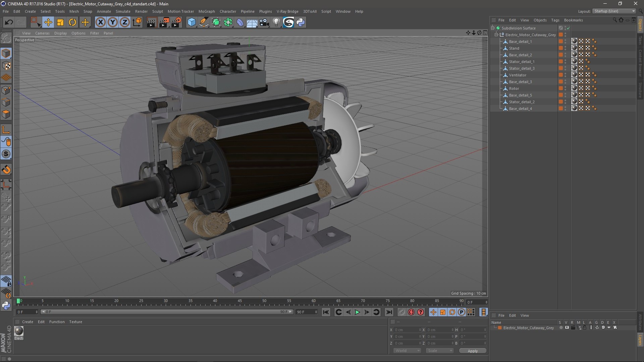Open the V-Ray Bridge menu
This screenshot has width=644, height=362.
tap(287, 11)
